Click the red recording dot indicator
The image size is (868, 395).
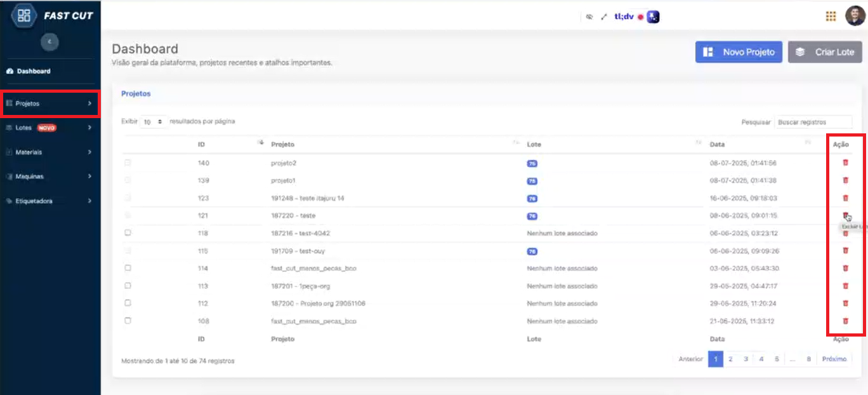[641, 17]
